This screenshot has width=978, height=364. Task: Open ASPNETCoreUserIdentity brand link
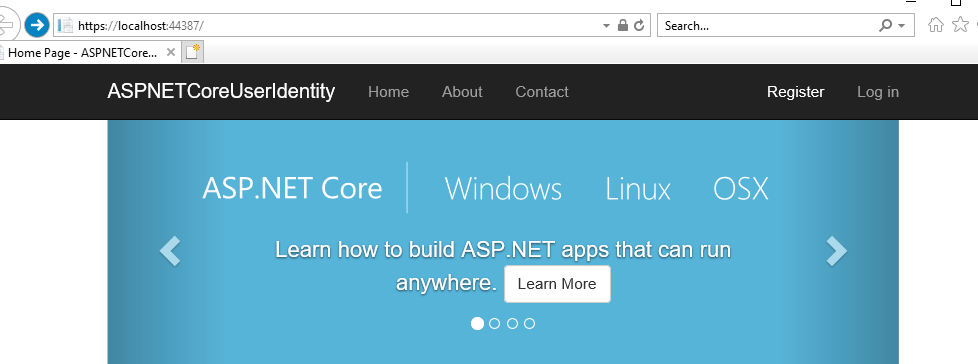point(221,92)
